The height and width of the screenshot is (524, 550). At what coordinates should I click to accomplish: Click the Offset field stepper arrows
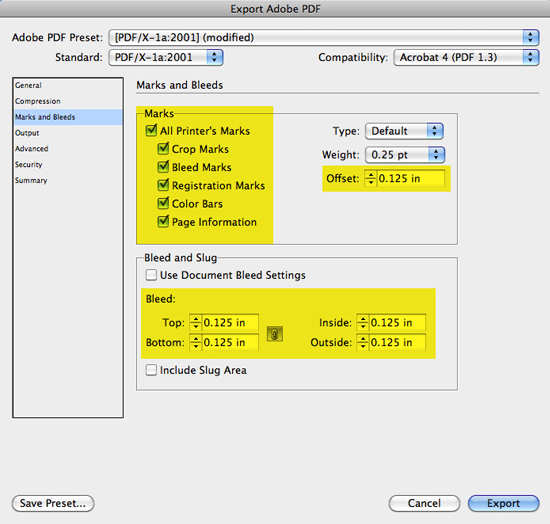point(370,179)
